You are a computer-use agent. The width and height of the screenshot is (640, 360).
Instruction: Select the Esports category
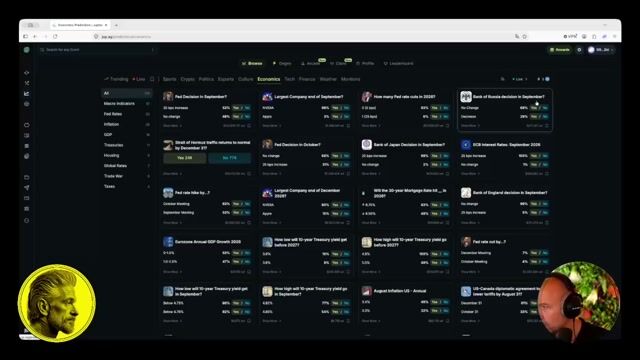pyautogui.click(x=226, y=79)
